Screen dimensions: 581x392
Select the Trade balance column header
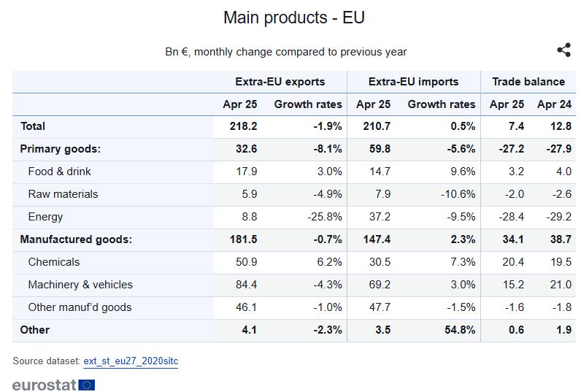(x=528, y=82)
